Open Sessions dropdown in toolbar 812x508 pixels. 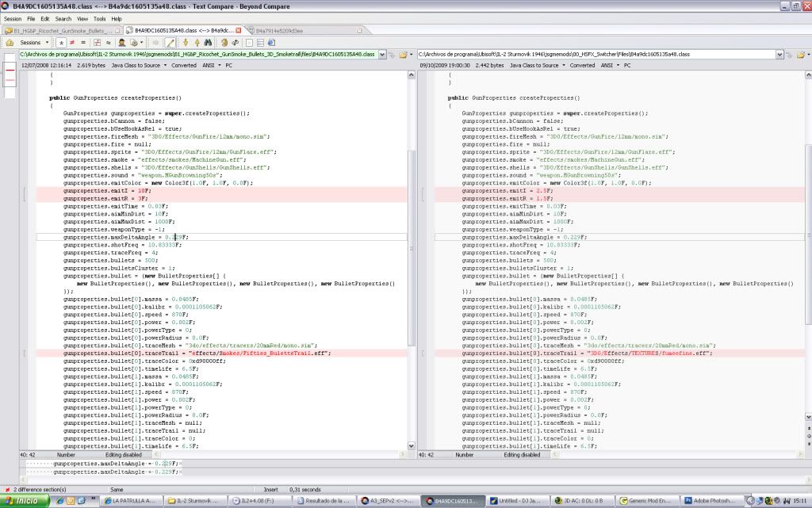[x=33, y=43]
